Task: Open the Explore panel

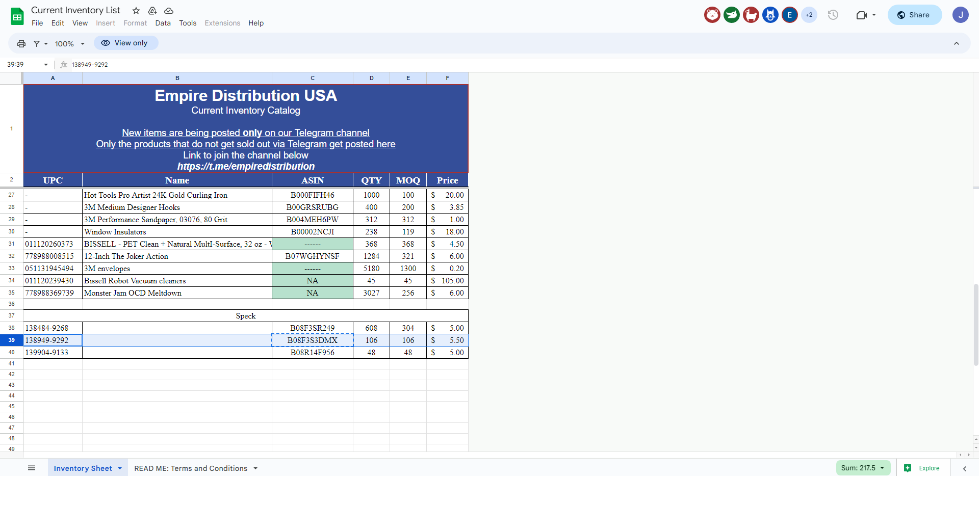Action: click(922, 468)
